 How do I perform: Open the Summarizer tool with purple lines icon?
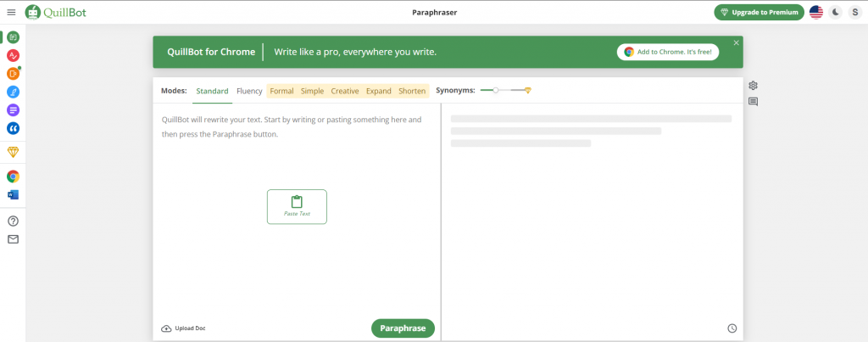13,110
